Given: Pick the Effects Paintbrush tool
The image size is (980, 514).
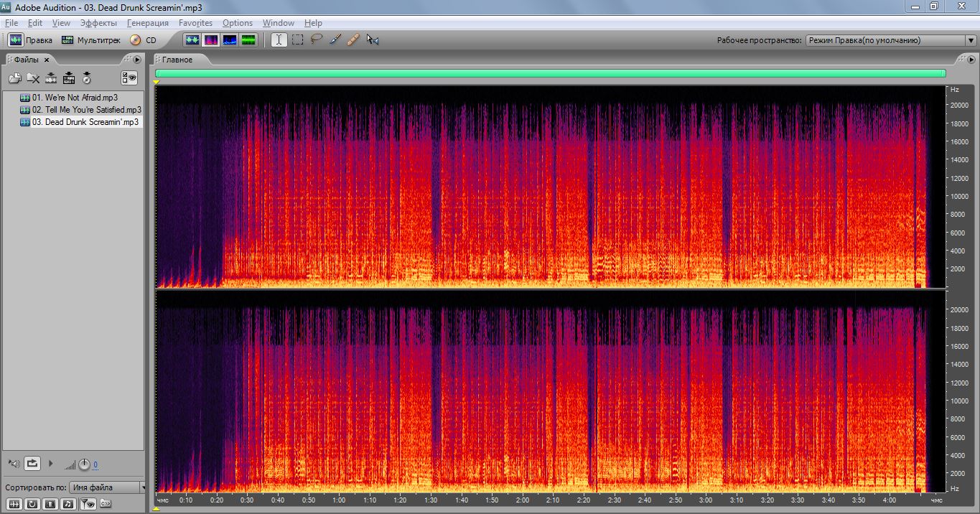Looking at the screenshot, I should [x=335, y=40].
